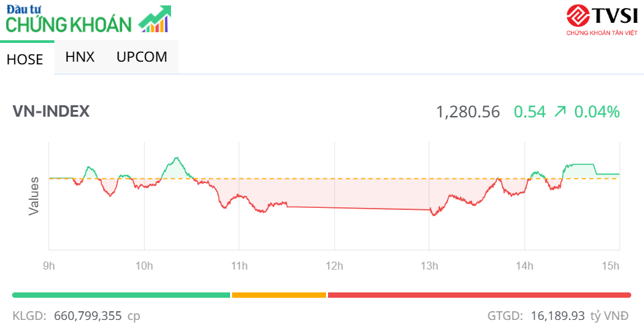Click the TVSI Chứng Khoán Tân Việt text
644x336 pixels.
tap(602, 32)
